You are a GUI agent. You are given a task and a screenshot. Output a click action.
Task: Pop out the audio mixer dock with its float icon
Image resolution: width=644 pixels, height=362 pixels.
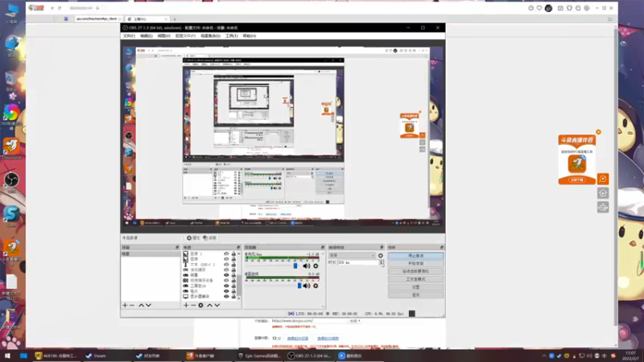click(x=323, y=248)
